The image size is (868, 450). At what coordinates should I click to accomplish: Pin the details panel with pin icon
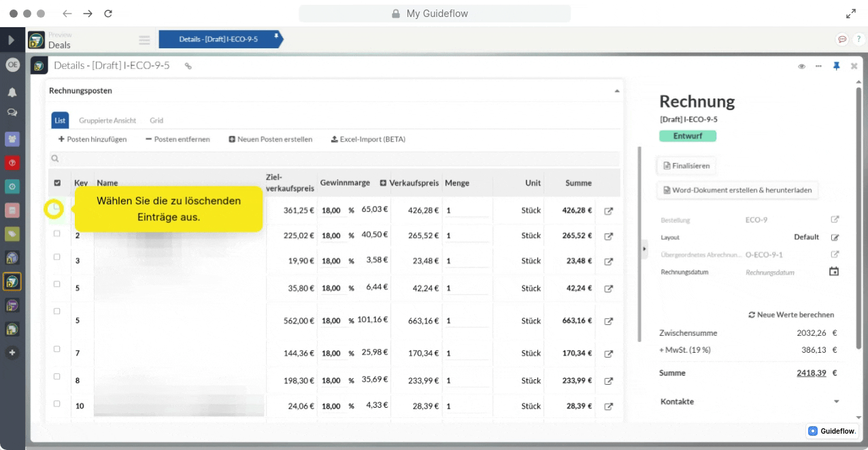pyautogui.click(x=837, y=66)
